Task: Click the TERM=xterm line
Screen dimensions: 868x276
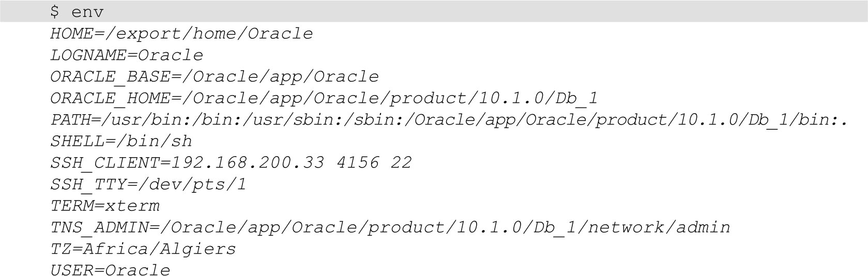Action: pyautogui.click(x=105, y=206)
